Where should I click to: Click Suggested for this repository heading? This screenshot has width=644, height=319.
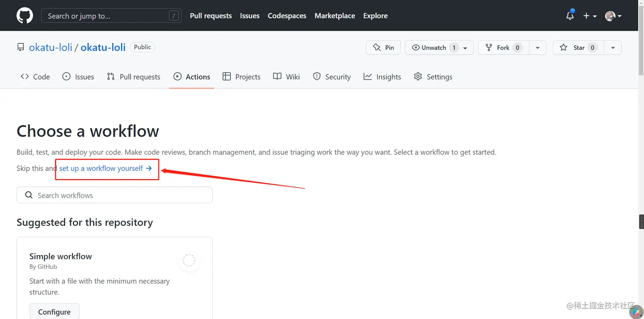click(85, 222)
